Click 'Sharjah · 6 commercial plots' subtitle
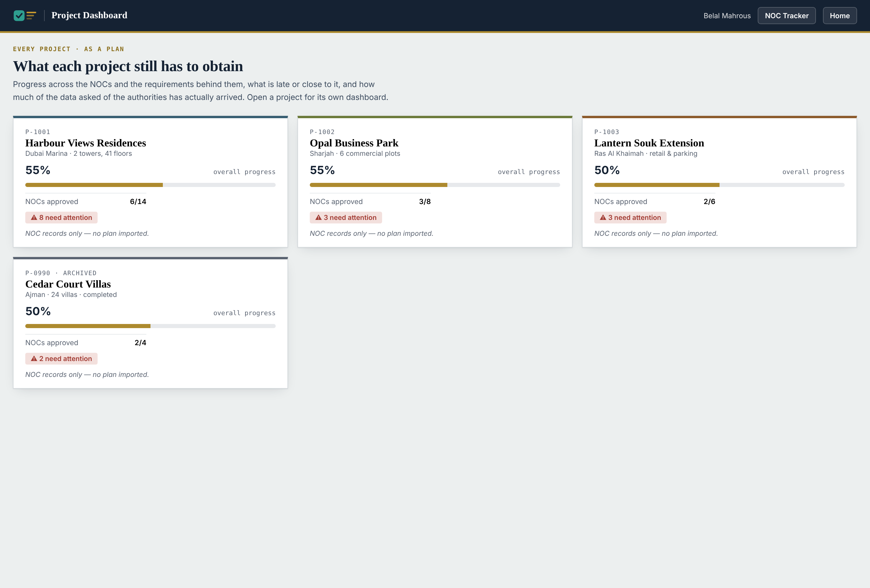Screen dimensions: 870x588 click(x=355, y=153)
